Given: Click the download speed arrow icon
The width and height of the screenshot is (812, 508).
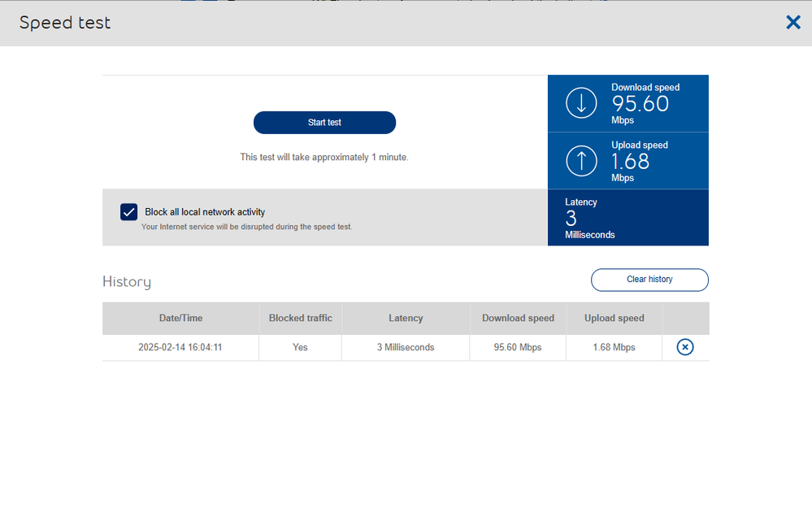Looking at the screenshot, I should (x=580, y=103).
